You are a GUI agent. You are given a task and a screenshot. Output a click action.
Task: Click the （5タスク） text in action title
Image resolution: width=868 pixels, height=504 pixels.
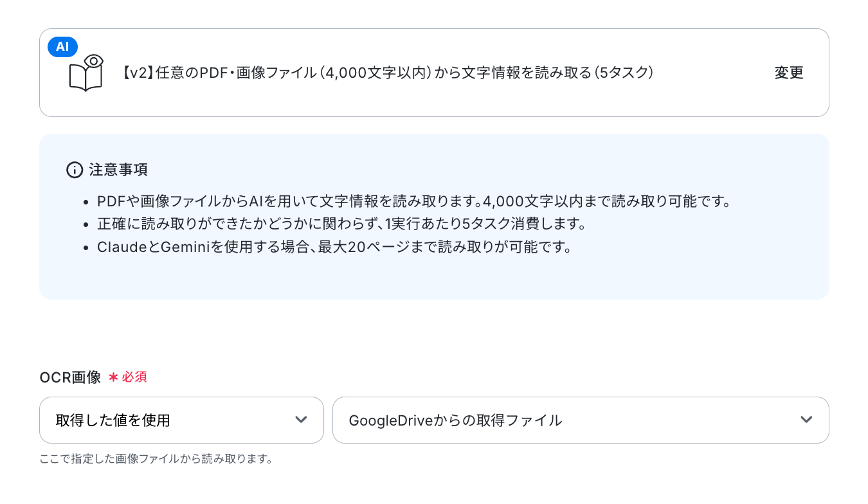point(623,73)
